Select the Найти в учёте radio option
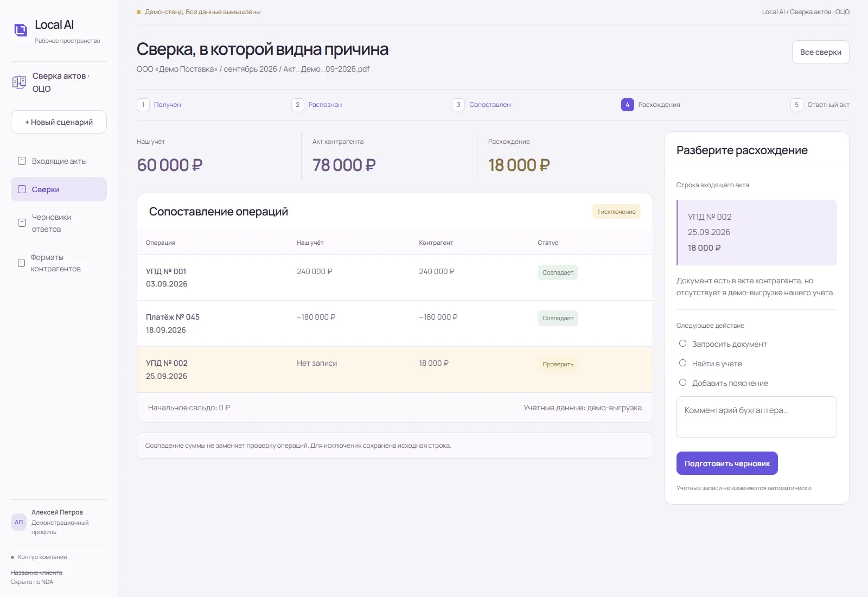 tap(683, 363)
